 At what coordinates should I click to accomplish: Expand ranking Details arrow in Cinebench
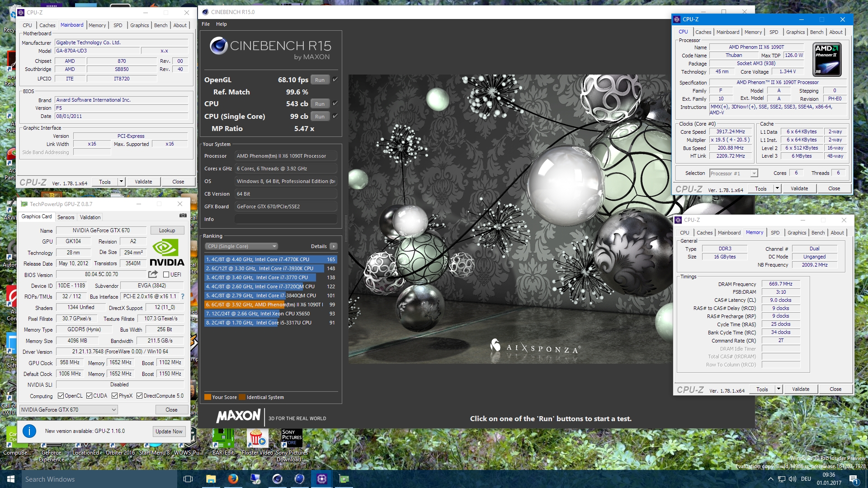pyautogui.click(x=333, y=246)
